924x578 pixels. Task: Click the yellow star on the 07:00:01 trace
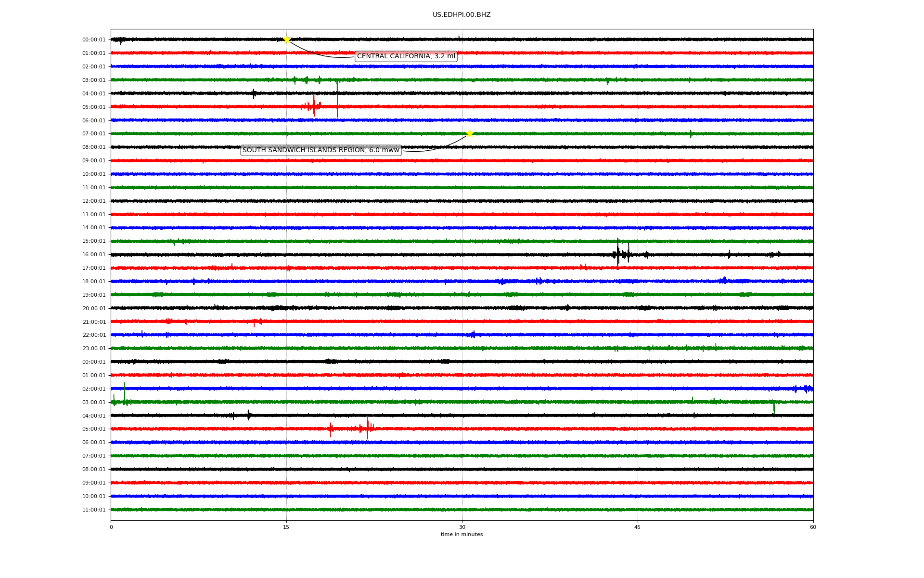[470, 133]
